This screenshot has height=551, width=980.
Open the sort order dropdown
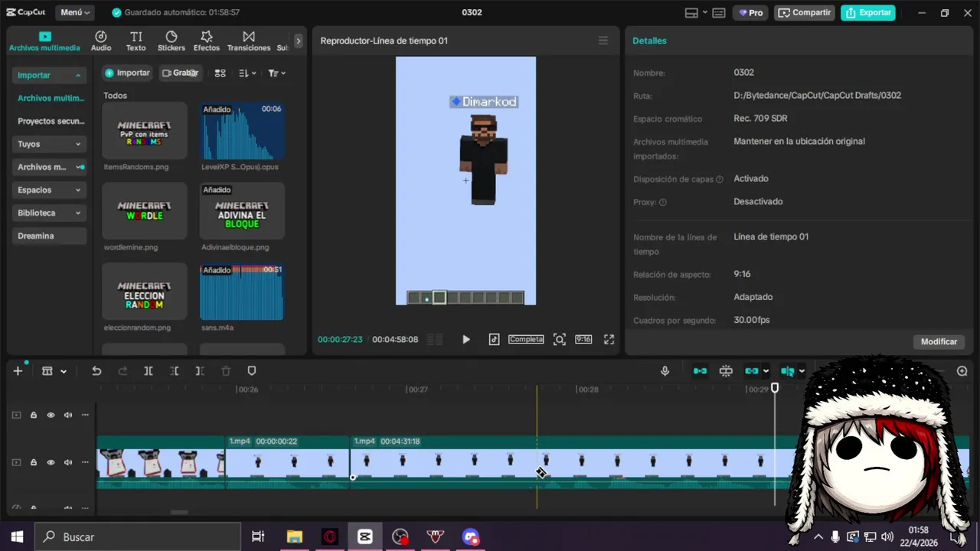click(247, 73)
